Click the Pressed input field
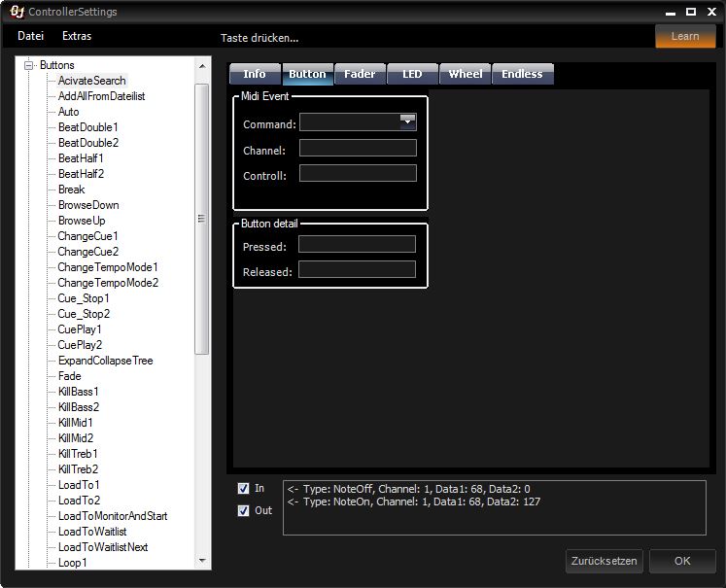This screenshot has width=726, height=588. 357,244
